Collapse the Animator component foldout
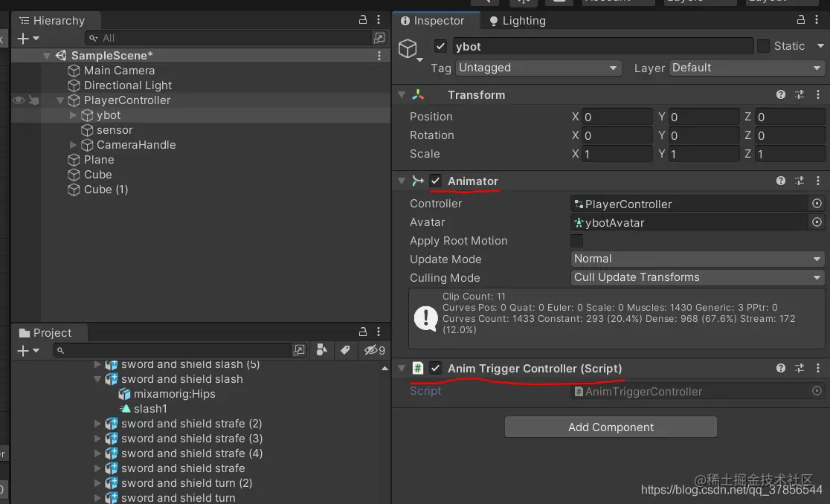The image size is (830, 504). tap(401, 181)
